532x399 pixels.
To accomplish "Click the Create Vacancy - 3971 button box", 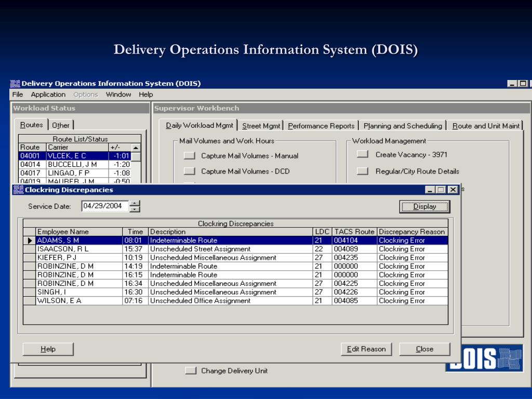I will pos(362,154).
